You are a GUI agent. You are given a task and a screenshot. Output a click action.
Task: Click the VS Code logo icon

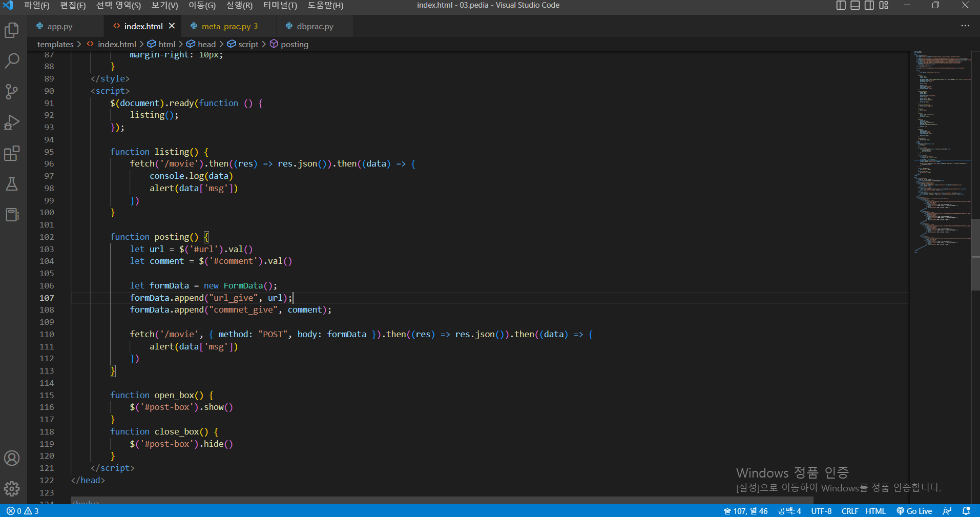[x=8, y=6]
